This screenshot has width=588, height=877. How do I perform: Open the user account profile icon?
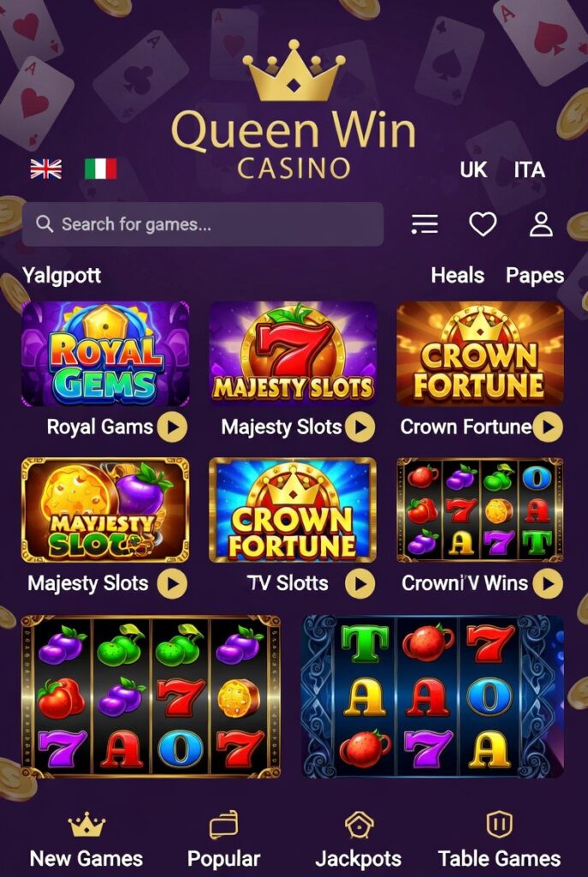click(x=541, y=224)
